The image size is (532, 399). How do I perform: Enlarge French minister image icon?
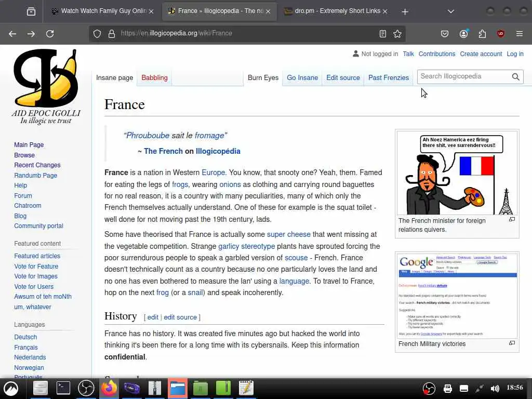[512, 220]
